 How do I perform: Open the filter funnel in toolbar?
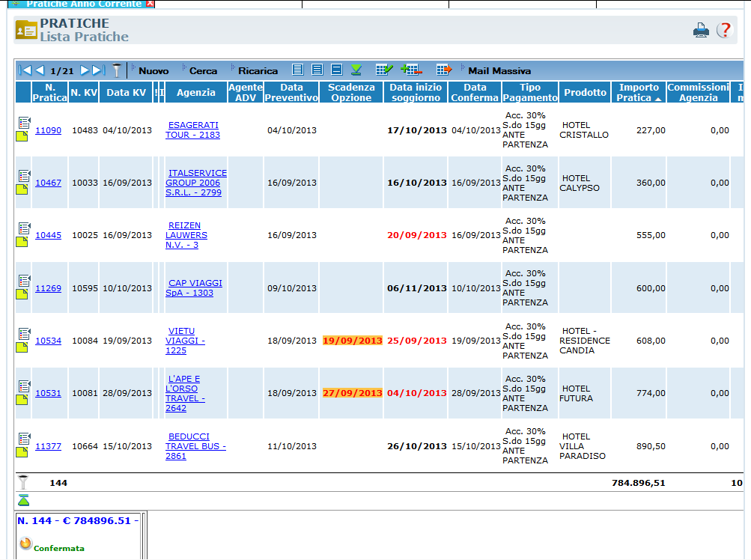pos(116,70)
